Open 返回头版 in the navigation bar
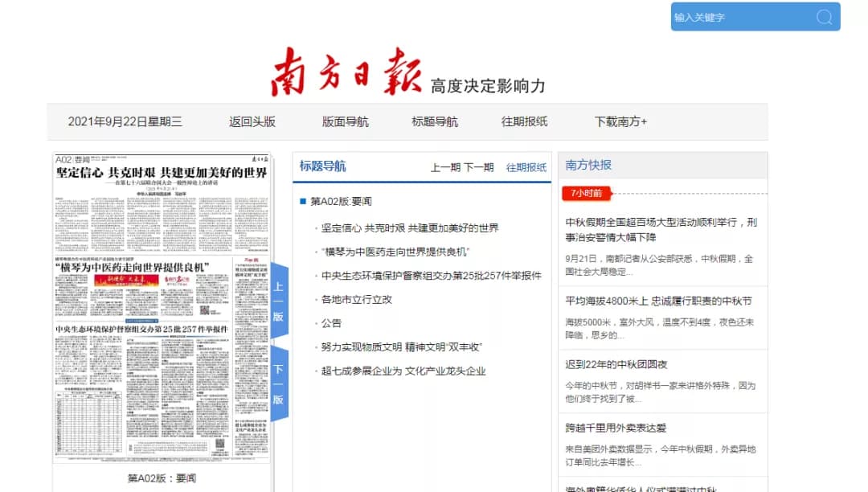This screenshot has width=868, height=492. point(252,121)
